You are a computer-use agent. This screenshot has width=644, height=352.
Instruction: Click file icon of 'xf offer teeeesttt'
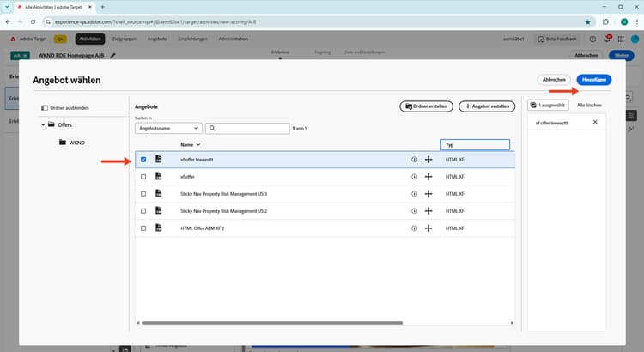(159, 159)
